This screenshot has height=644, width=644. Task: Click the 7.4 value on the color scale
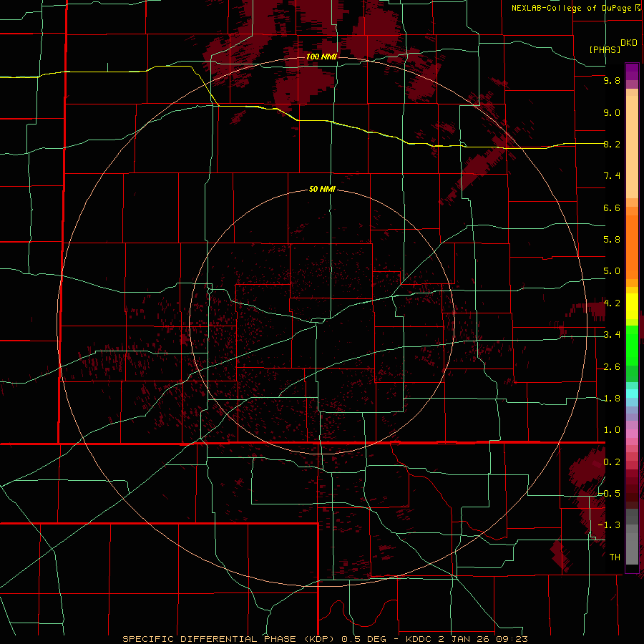pos(612,176)
